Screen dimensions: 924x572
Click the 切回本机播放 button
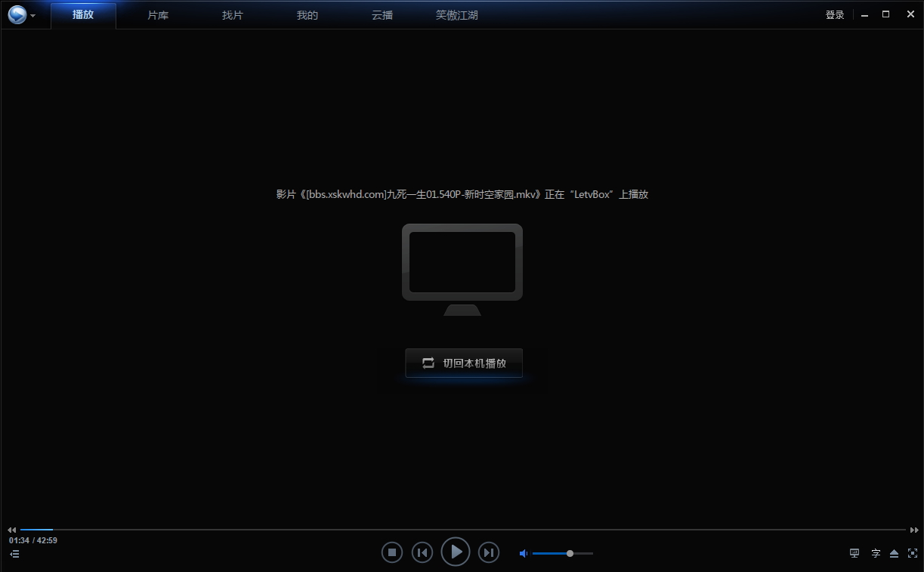point(464,363)
